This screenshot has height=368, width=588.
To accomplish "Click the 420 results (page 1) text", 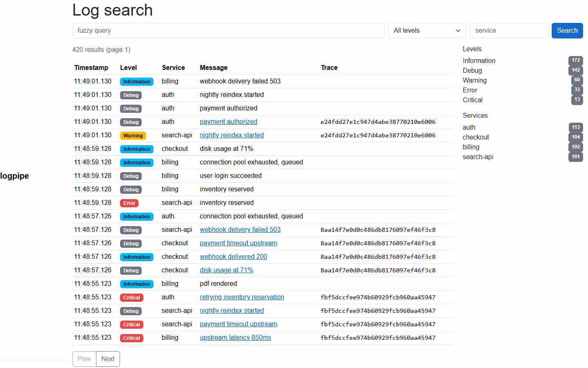I will (x=101, y=50).
